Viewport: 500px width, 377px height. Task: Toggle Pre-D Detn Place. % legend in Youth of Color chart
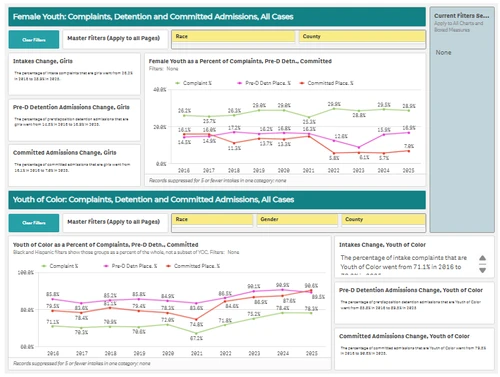[130, 266]
